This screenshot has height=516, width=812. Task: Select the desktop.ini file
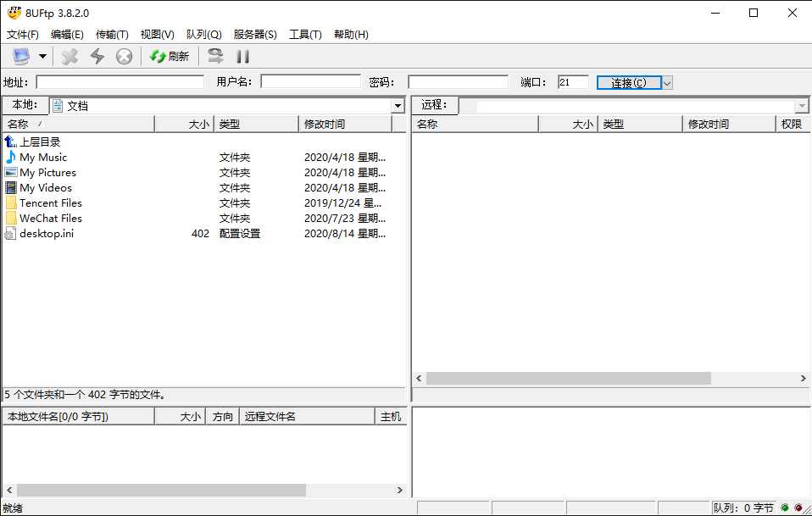pos(47,234)
